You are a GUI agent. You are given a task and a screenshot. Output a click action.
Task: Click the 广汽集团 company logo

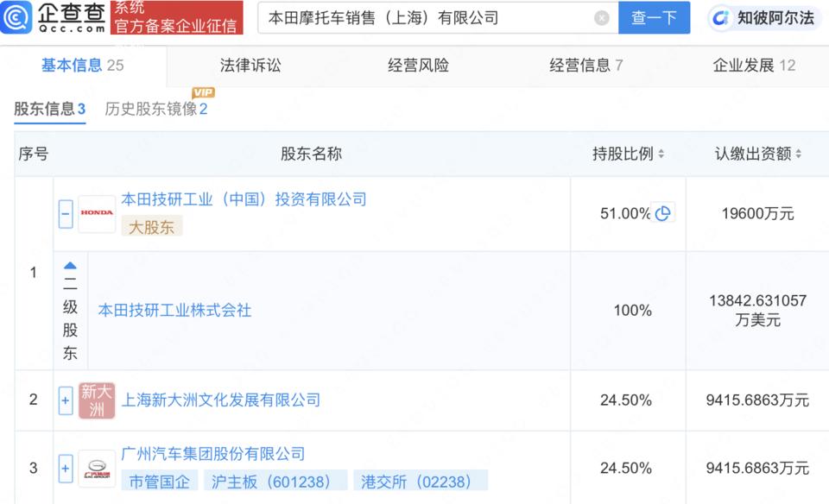(97, 468)
